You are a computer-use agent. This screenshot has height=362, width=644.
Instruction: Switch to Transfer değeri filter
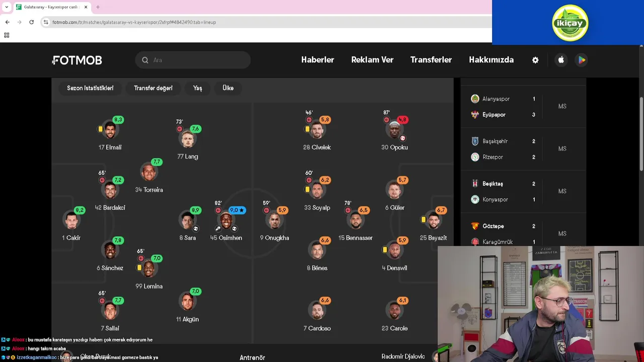153,88
